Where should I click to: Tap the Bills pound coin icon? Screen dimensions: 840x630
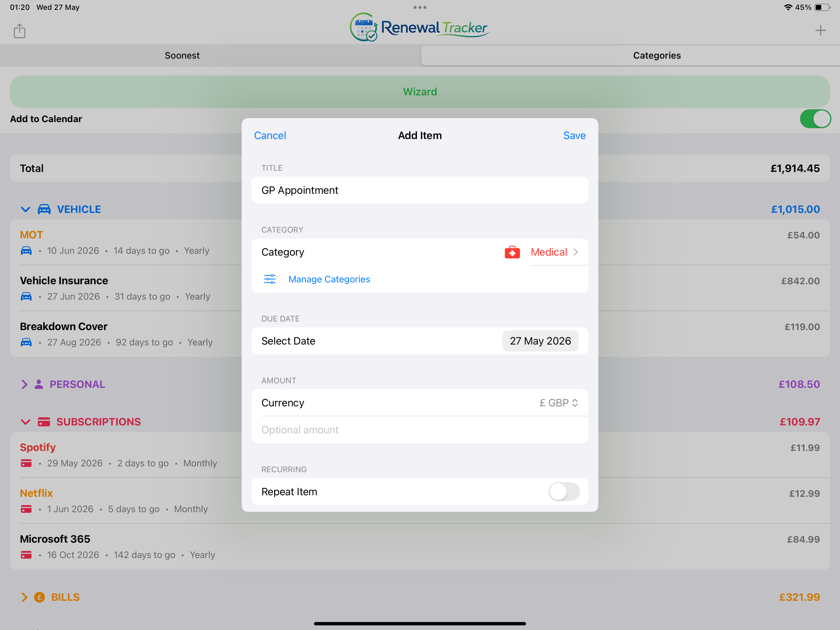(x=39, y=597)
